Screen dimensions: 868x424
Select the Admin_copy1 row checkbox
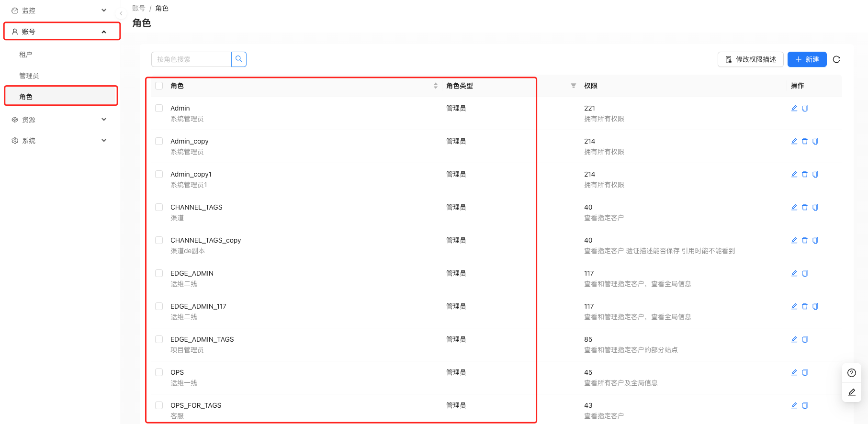coord(159,174)
